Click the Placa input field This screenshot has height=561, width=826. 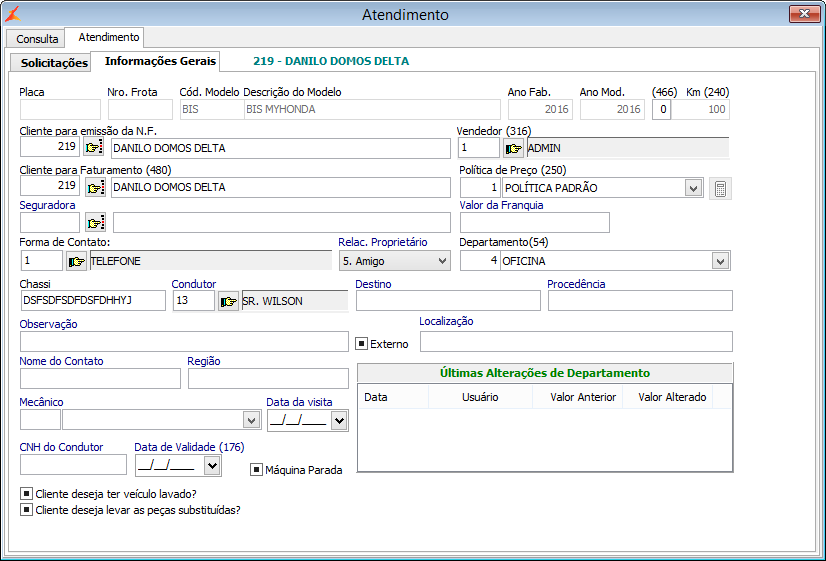pos(60,110)
